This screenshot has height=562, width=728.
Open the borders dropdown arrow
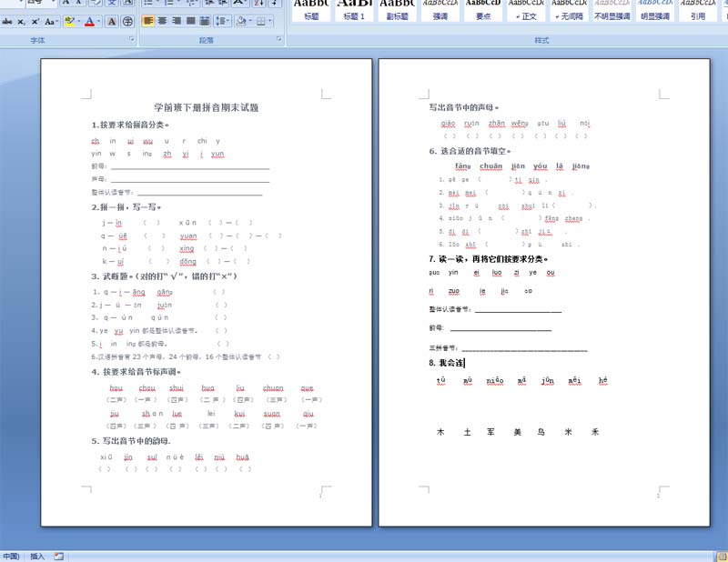click(x=269, y=21)
